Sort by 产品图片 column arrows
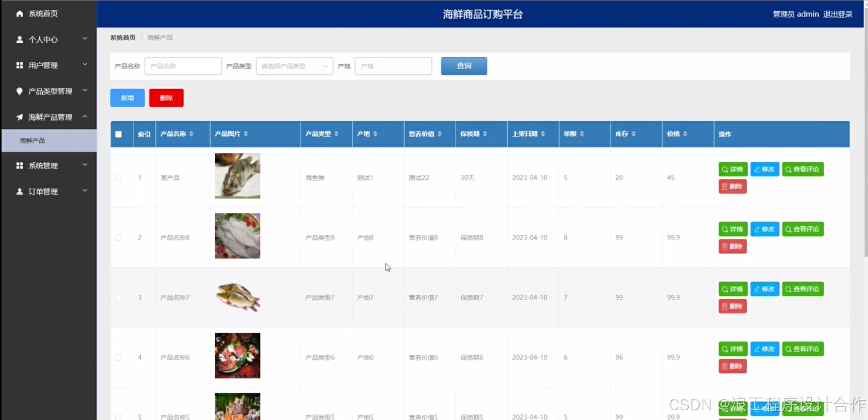Viewport: 868px width, 420px height. 246,134
